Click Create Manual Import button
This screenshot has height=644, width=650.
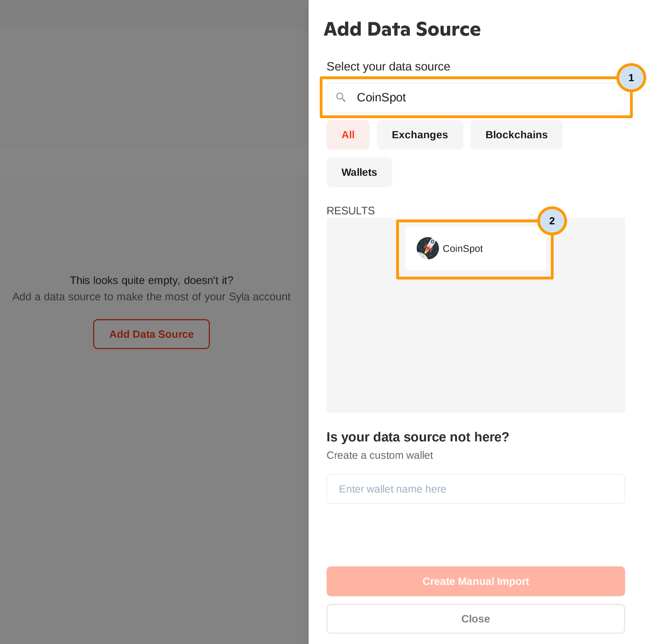[475, 581]
